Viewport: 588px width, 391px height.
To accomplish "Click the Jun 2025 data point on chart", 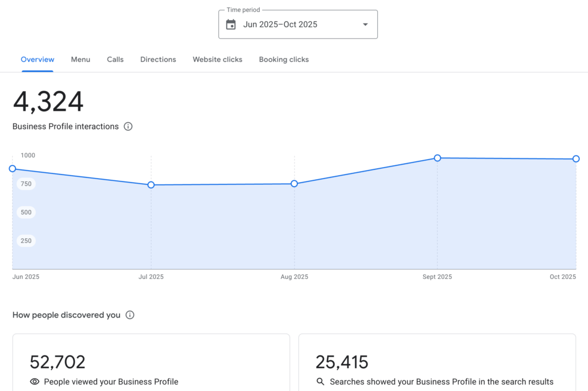I will 12,169.
